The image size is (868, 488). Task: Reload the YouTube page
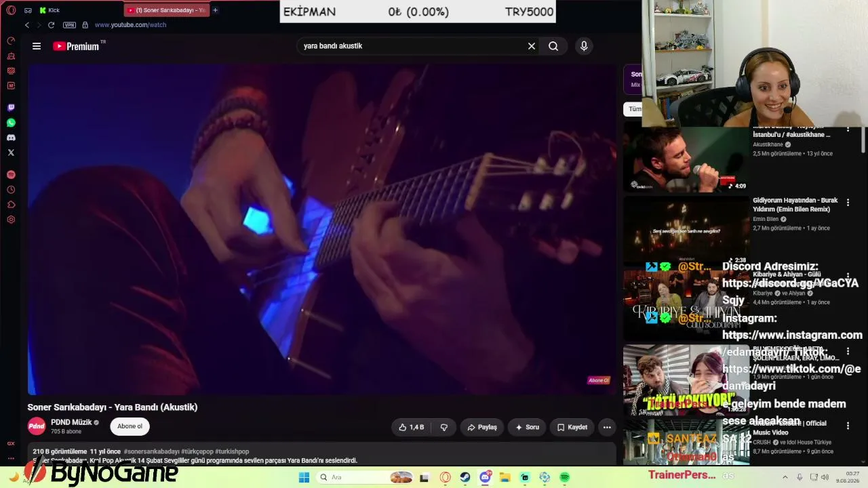(51, 25)
